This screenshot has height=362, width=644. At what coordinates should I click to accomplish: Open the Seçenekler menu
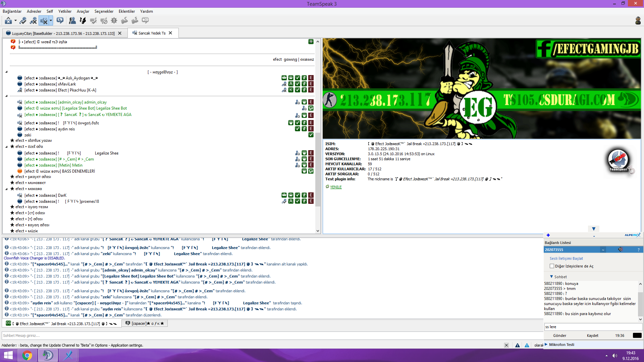[104, 11]
